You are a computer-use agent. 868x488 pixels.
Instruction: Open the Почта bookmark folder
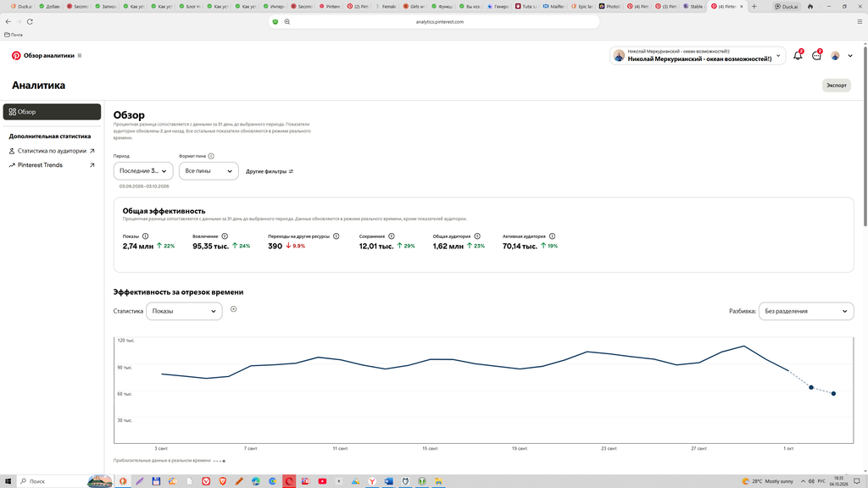(14, 34)
